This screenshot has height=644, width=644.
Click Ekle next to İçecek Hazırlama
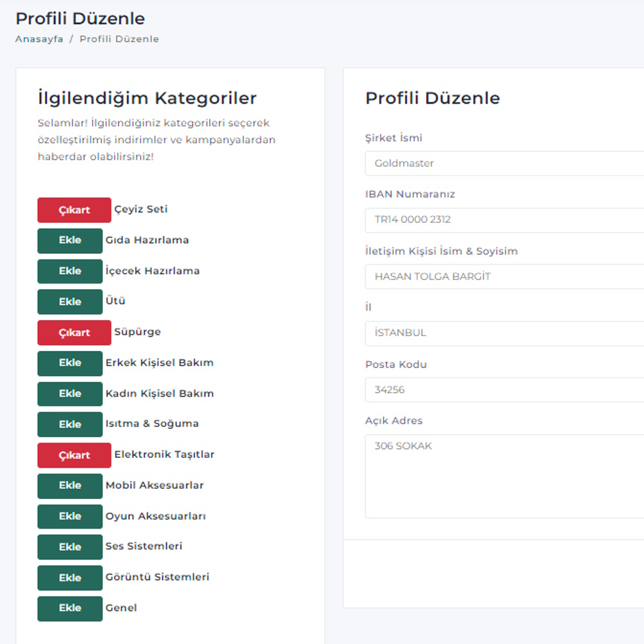(70, 271)
